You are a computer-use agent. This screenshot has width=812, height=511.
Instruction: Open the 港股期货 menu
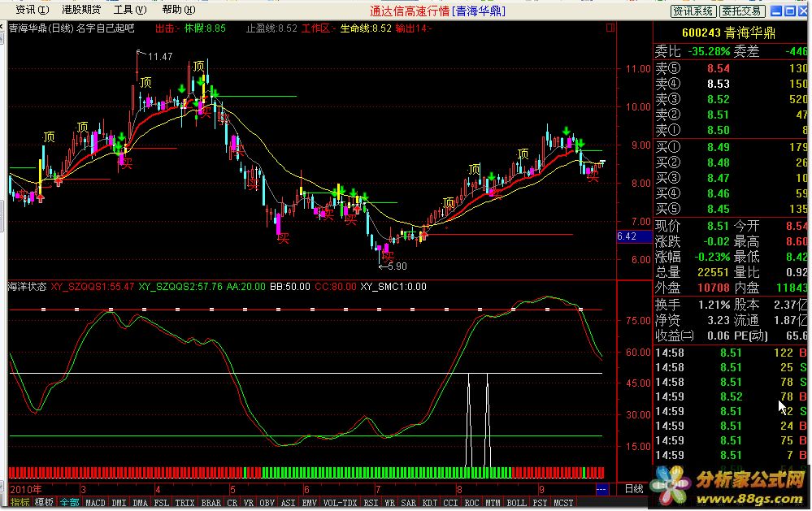pyautogui.click(x=80, y=9)
